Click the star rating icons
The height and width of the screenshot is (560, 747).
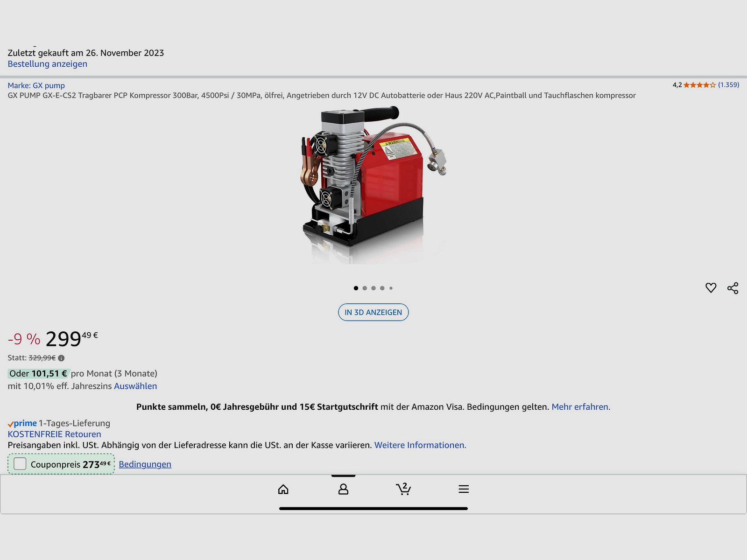click(x=699, y=85)
